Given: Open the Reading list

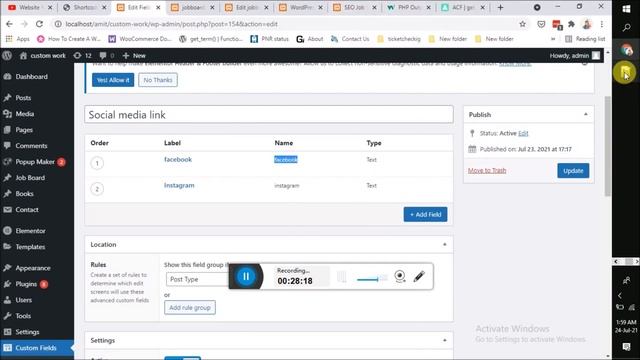Looking at the screenshot, I should coord(585,39).
